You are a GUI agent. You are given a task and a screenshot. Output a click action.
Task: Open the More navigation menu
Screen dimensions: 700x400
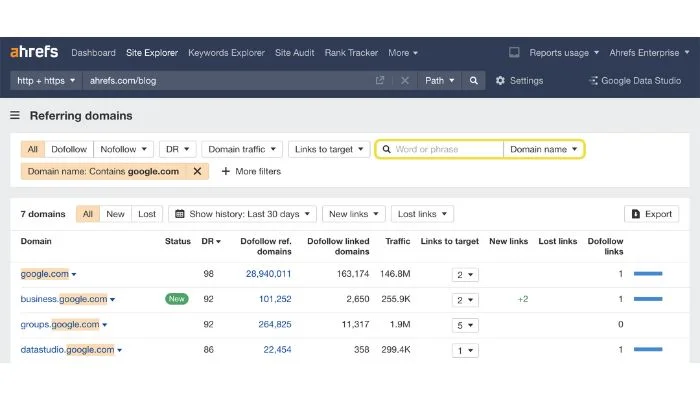[403, 53]
